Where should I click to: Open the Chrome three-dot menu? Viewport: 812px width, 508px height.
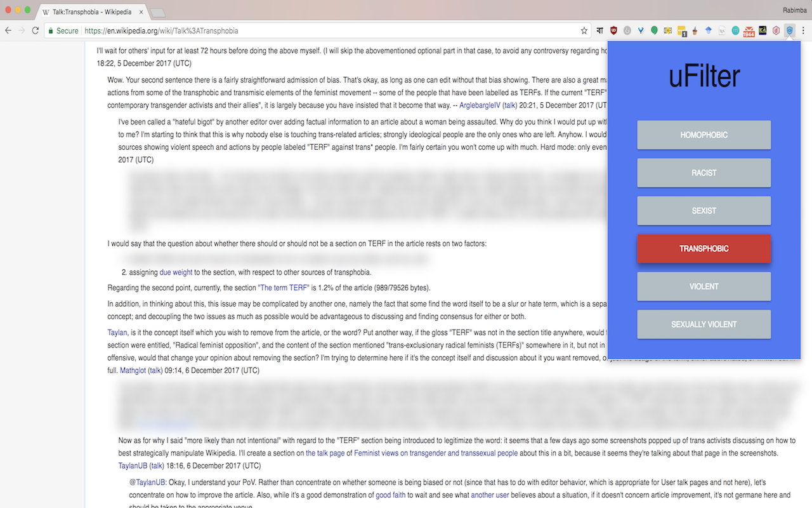click(803, 30)
